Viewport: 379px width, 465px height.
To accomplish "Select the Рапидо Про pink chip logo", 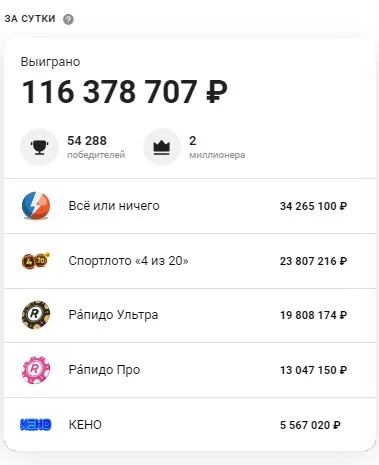I will click(x=36, y=370).
